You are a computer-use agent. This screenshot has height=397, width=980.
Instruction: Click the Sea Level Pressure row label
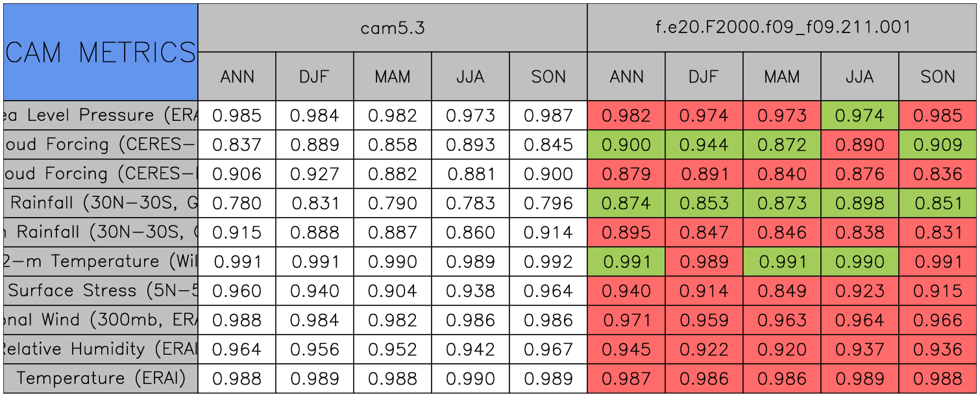(101, 116)
